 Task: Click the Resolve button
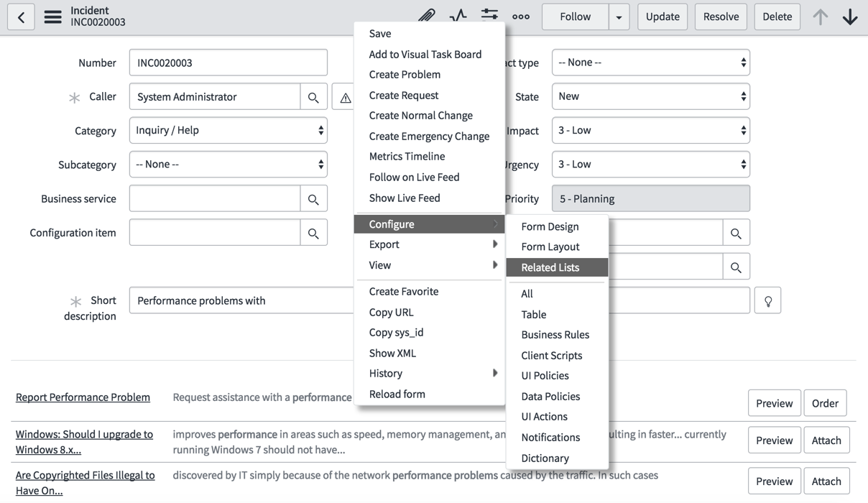pos(721,17)
